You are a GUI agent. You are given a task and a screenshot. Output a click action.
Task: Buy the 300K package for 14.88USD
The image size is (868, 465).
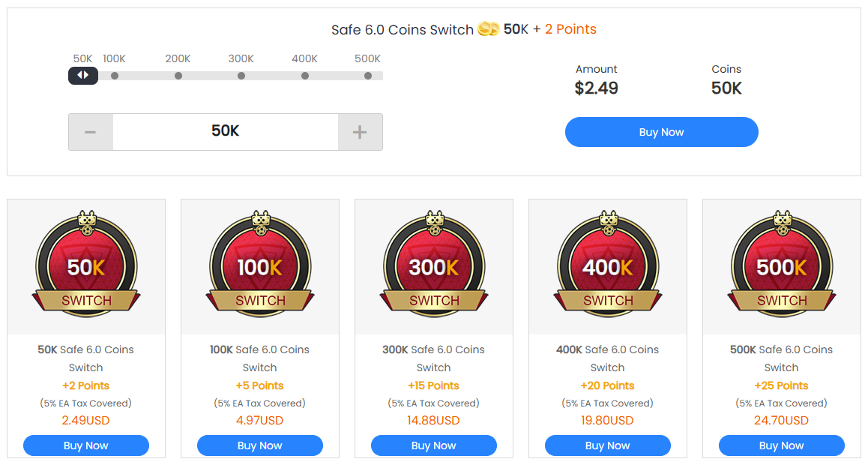(434, 445)
